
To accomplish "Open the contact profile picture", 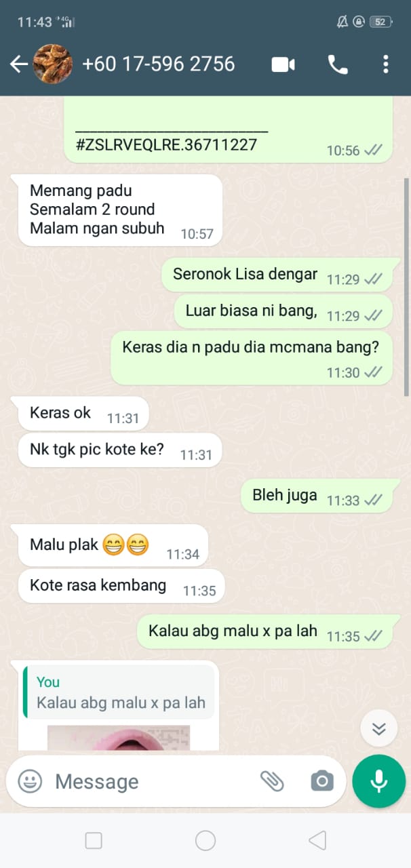I will click(x=53, y=64).
